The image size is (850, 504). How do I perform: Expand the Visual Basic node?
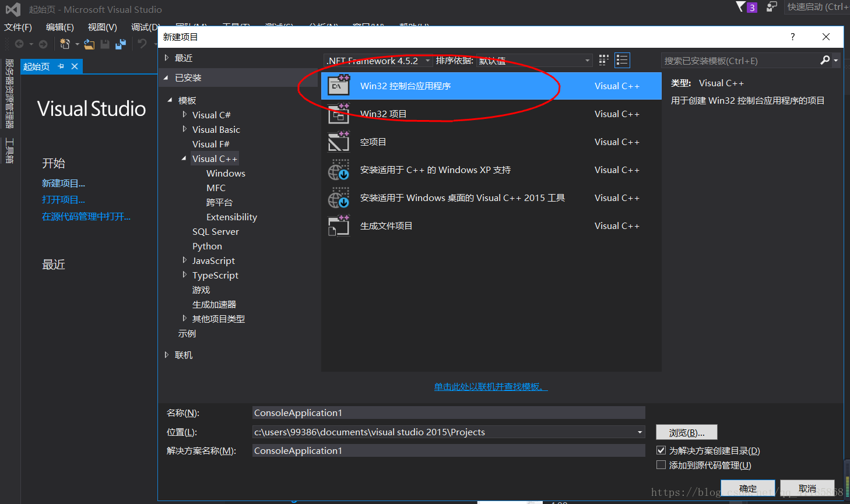pos(184,129)
